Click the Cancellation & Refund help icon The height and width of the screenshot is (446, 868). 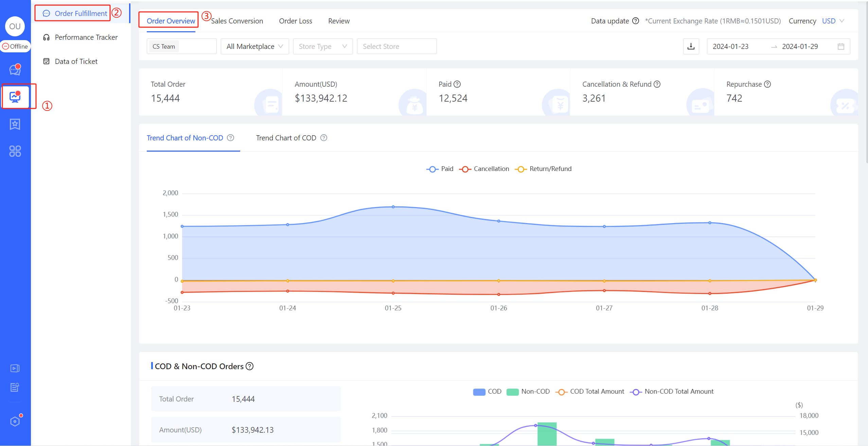click(x=657, y=84)
